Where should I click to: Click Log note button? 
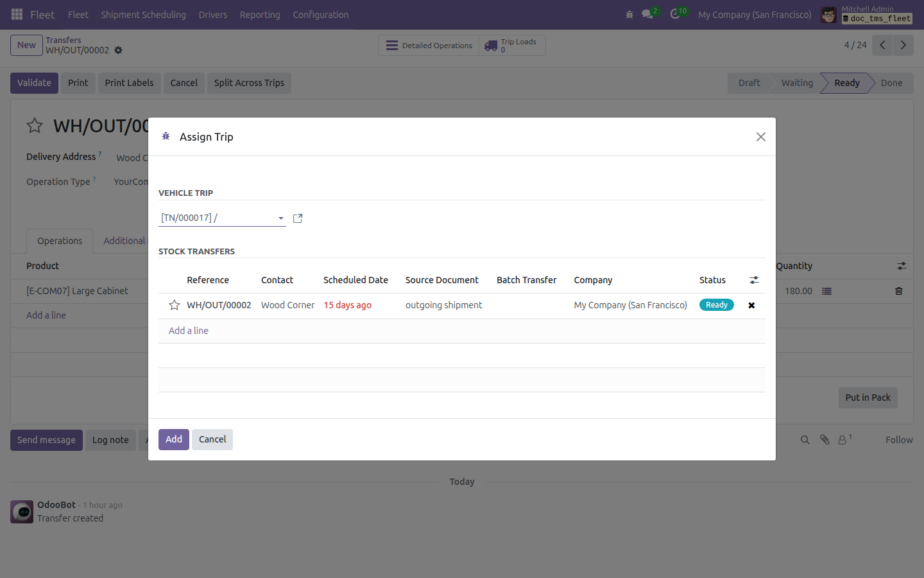coord(110,440)
